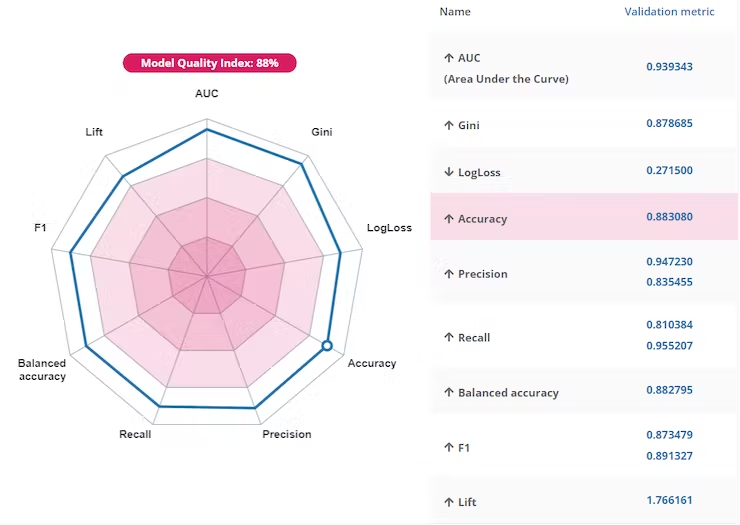Click the Balanced accuracy chart label
The height and width of the screenshot is (525, 740).
pyautogui.click(x=42, y=370)
